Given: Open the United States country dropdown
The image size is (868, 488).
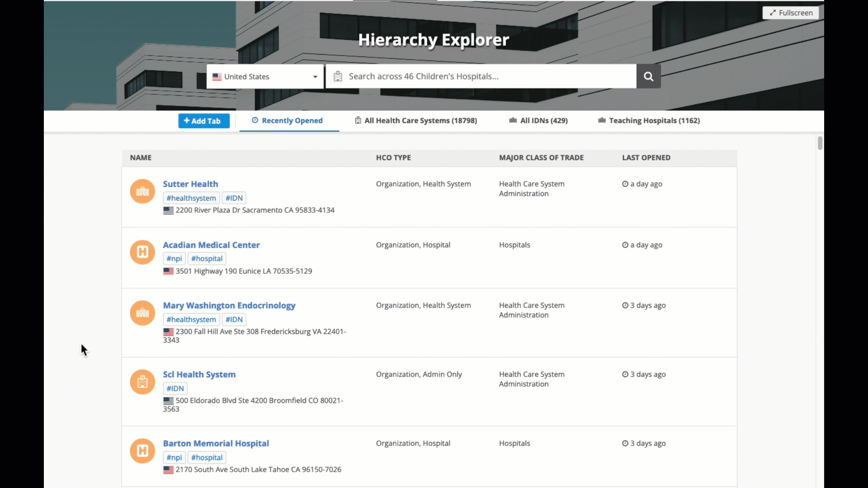Looking at the screenshot, I should tap(265, 76).
